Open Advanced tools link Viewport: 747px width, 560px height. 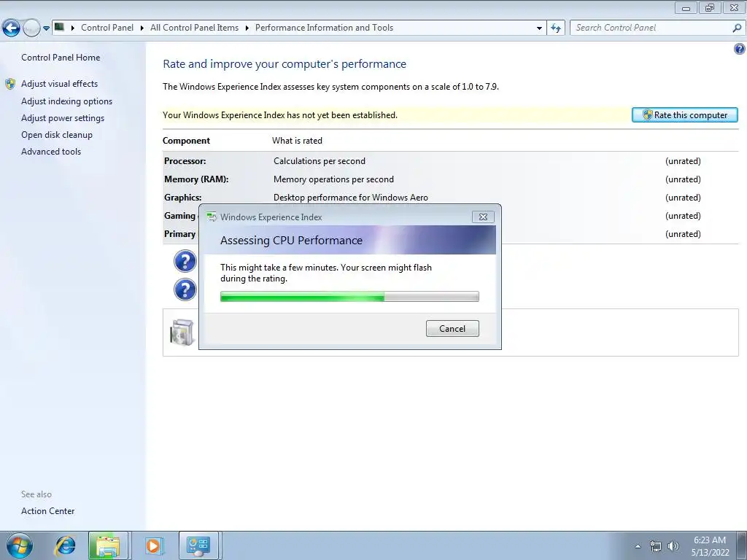[51, 152]
